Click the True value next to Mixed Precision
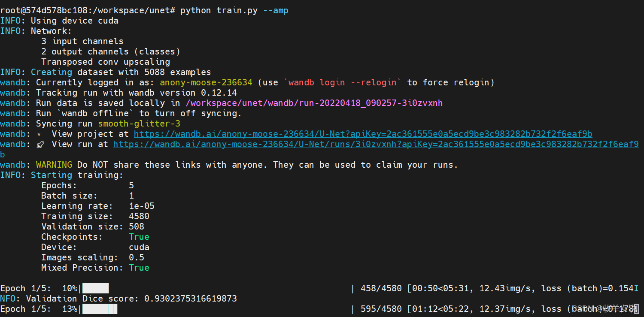Viewport: 644px width, 317px height. coord(138,267)
